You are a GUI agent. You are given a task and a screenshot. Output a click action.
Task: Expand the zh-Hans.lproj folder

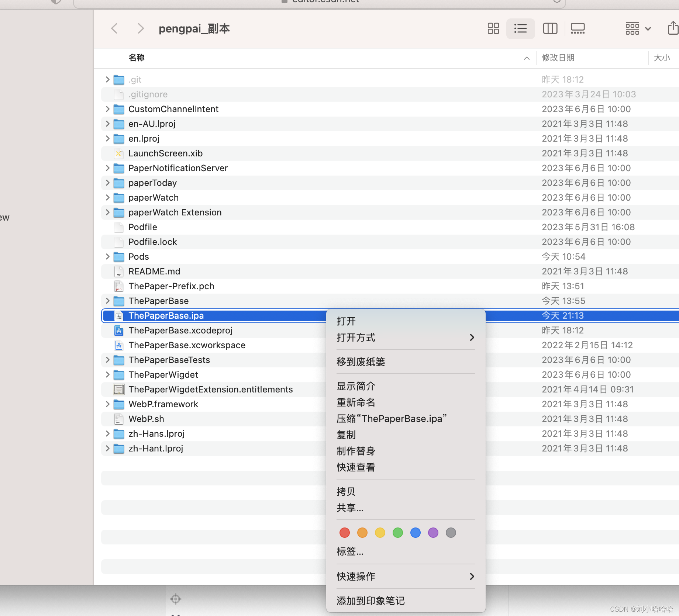tap(107, 433)
